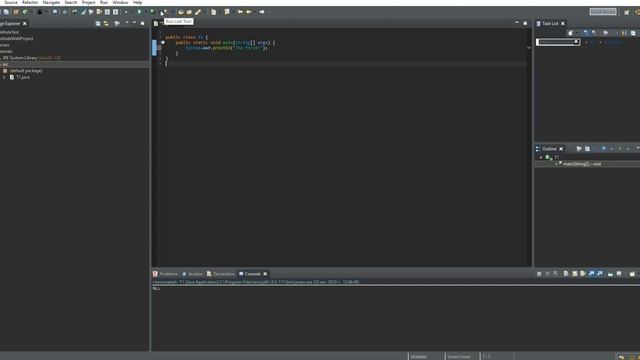Open the Navigate menu

coord(51,2)
